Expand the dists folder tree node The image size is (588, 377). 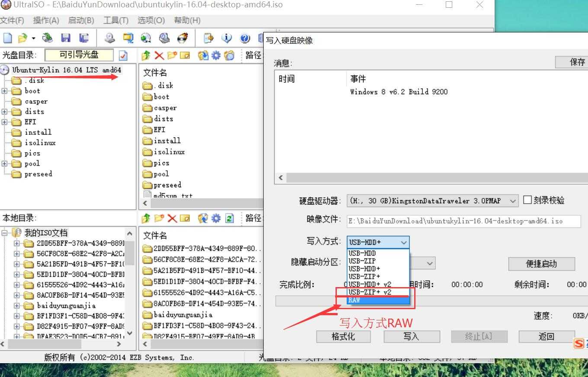pos(4,112)
